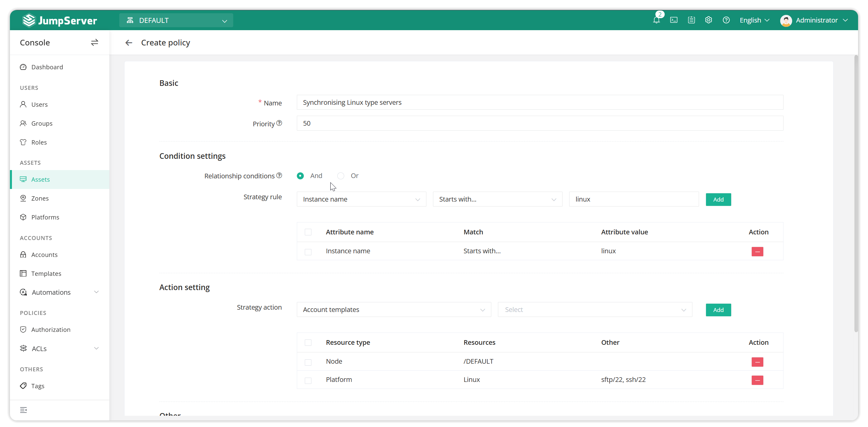
Task: Check the Attribute name header checkbox
Action: [x=308, y=232]
